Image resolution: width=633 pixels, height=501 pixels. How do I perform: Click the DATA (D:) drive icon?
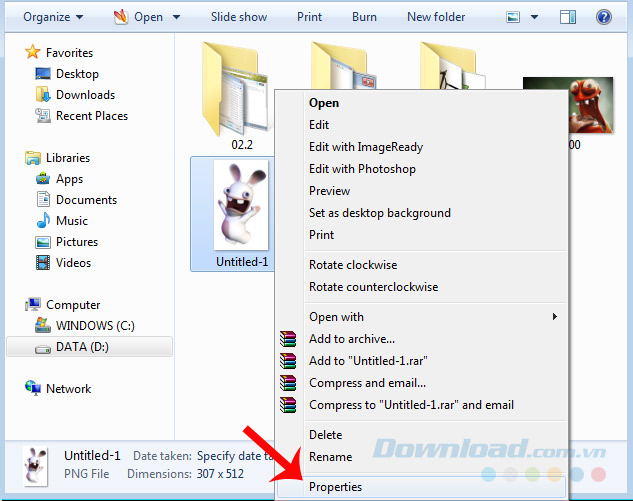coord(43,348)
